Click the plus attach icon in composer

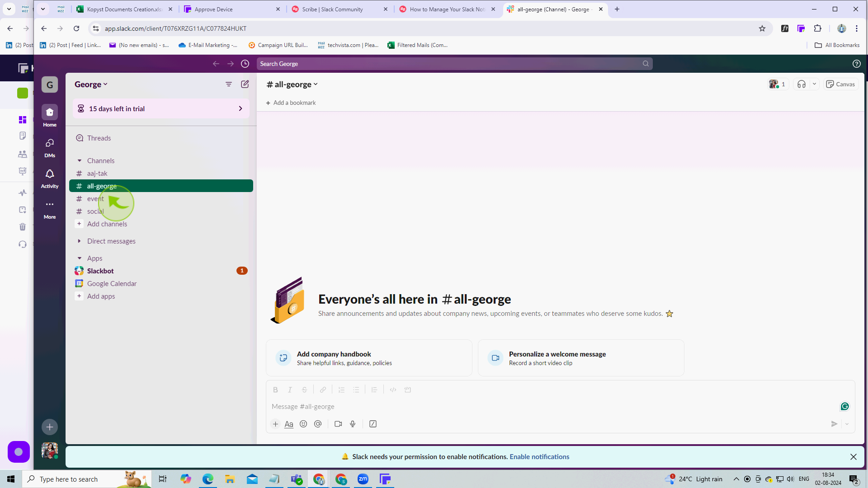275,424
